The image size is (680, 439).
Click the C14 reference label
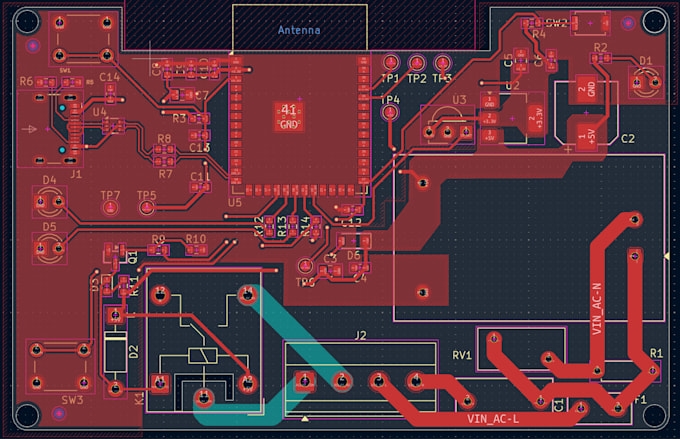coord(109,77)
